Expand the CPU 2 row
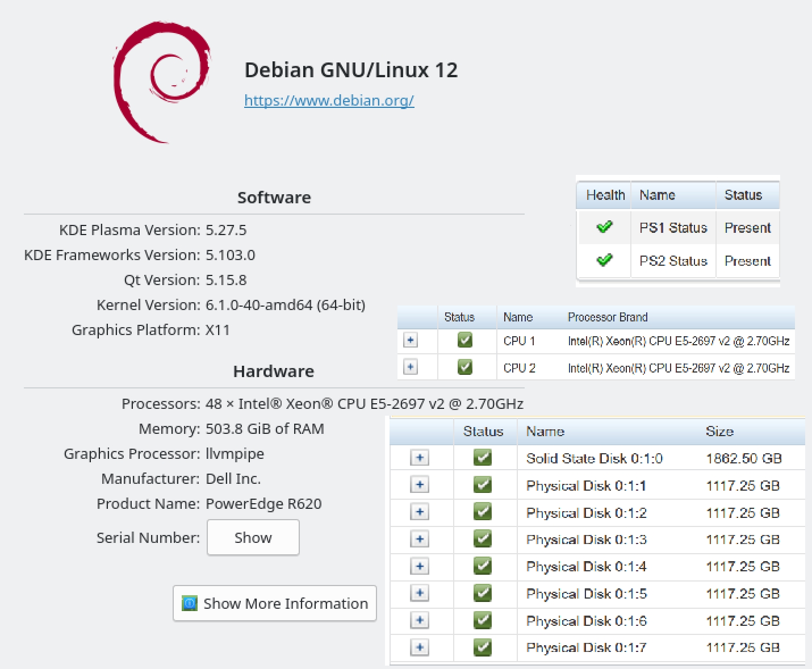The image size is (812, 669). tap(410, 367)
